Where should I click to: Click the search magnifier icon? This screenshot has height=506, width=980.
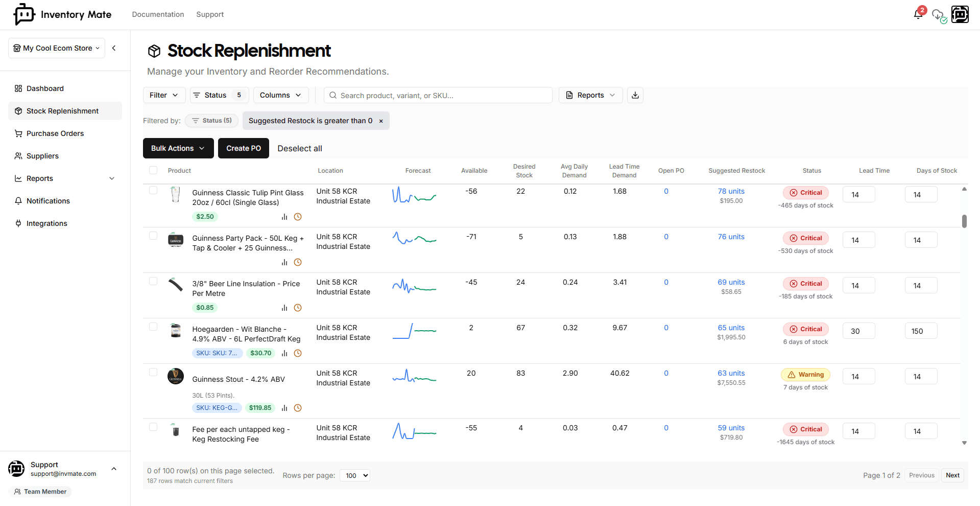333,95
